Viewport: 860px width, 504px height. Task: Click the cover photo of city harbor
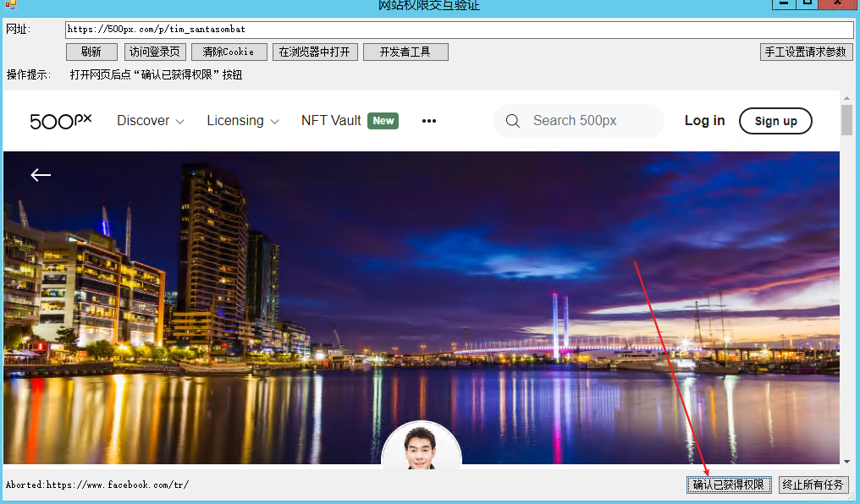click(x=422, y=308)
